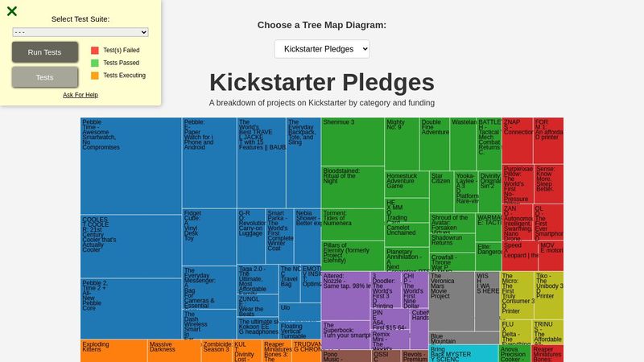Click the Fidget Cube tile
This screenshot has height=362, width=644.
[208, 237]
